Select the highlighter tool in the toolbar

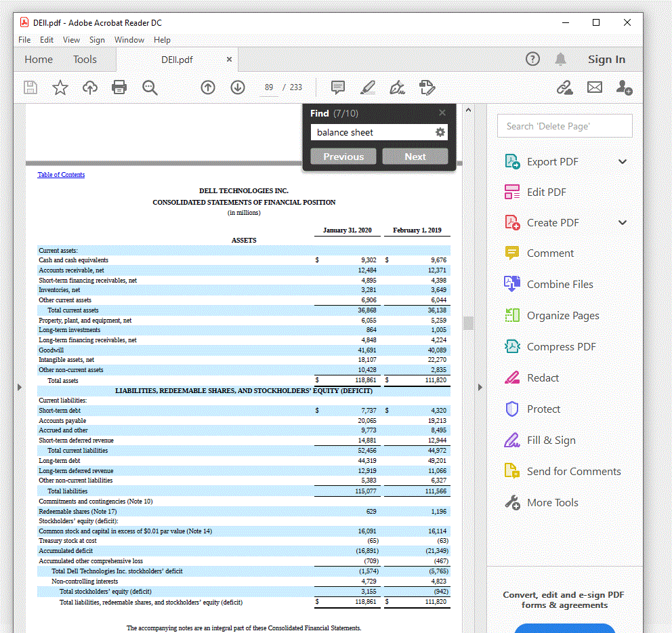click(x=367, y=87)
